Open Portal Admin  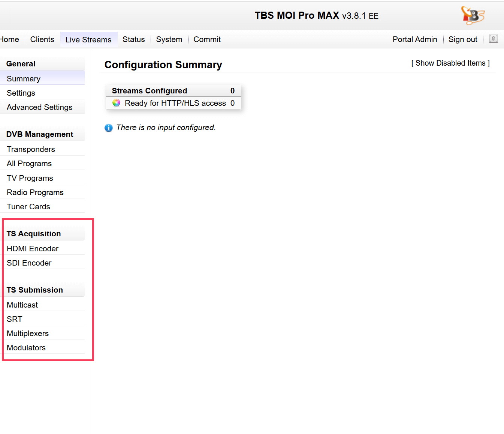(414, 39)
